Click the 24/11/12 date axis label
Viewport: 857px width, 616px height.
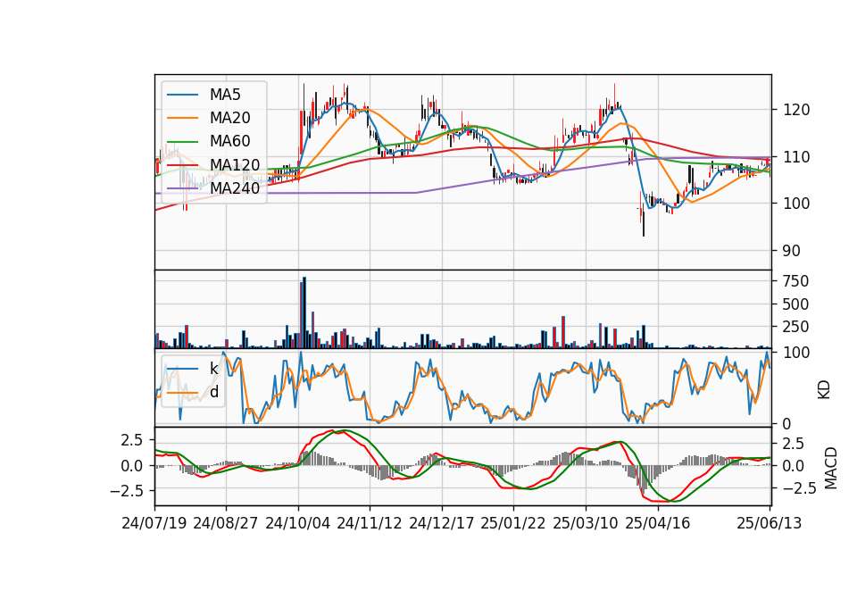(x=370, y=523)
